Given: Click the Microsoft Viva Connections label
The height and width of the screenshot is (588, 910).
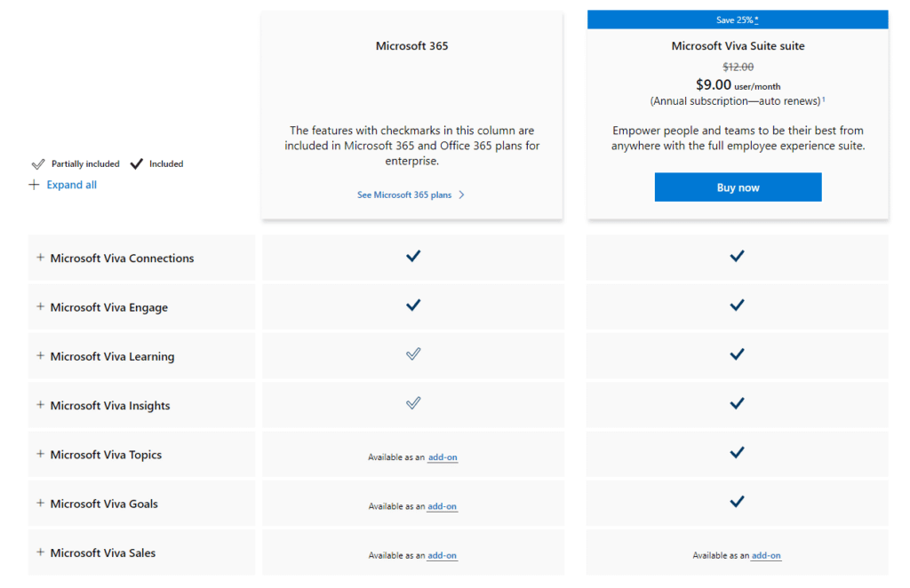Looking at the screenshot, I should 122,258.
